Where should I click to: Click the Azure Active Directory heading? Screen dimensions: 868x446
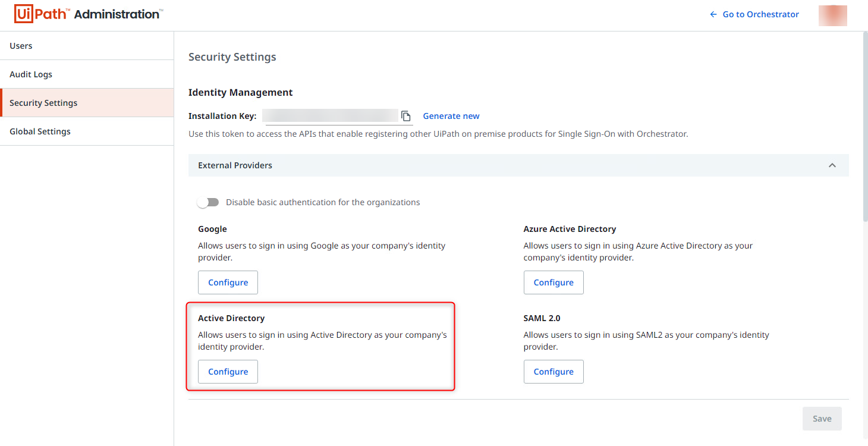point(570,229)
